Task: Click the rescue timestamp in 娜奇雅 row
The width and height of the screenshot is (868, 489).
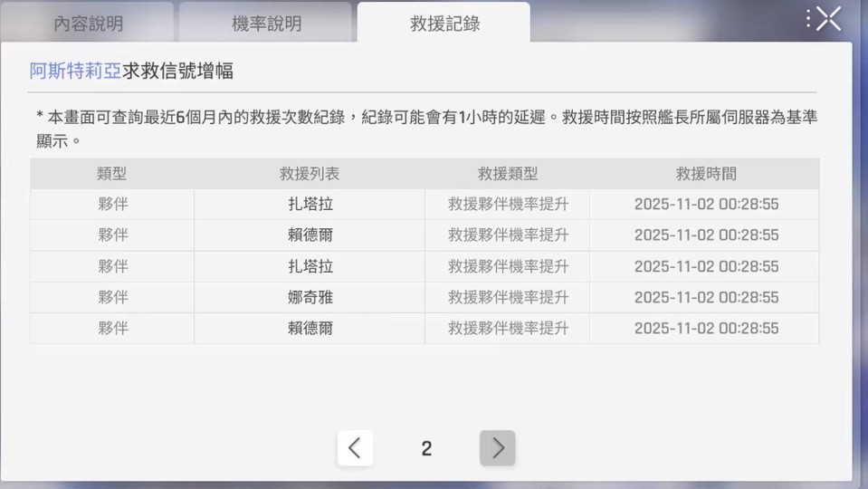Action: (x=705, y=297)
